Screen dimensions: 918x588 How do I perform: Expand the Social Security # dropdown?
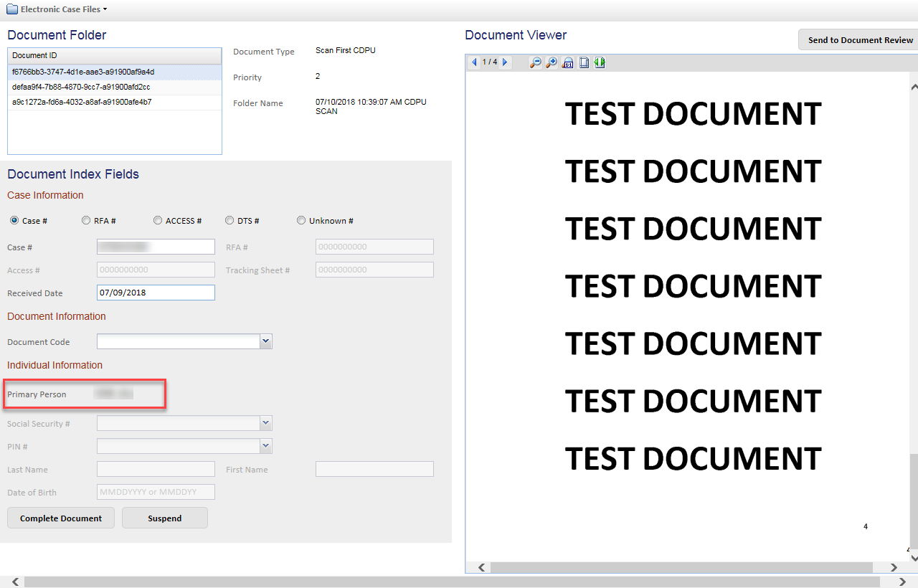266,423
